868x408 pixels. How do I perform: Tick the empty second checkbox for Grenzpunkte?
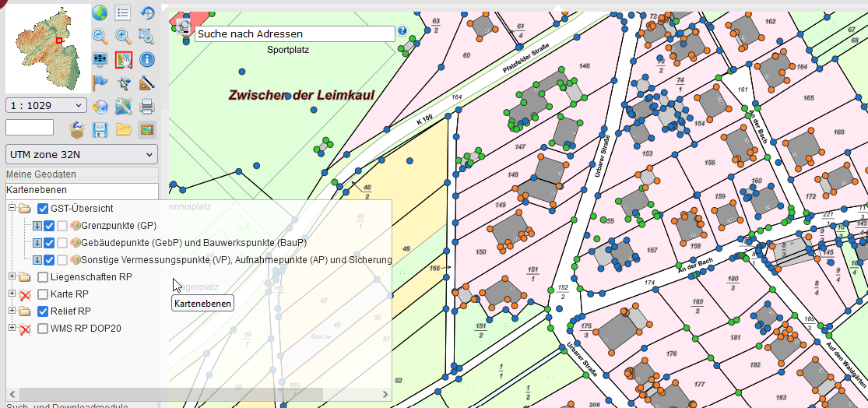point(62,226)
